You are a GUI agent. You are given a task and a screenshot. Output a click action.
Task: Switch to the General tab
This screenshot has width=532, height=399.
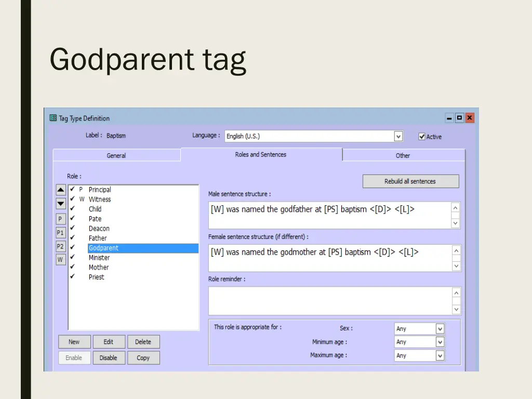tap(116, 155)
